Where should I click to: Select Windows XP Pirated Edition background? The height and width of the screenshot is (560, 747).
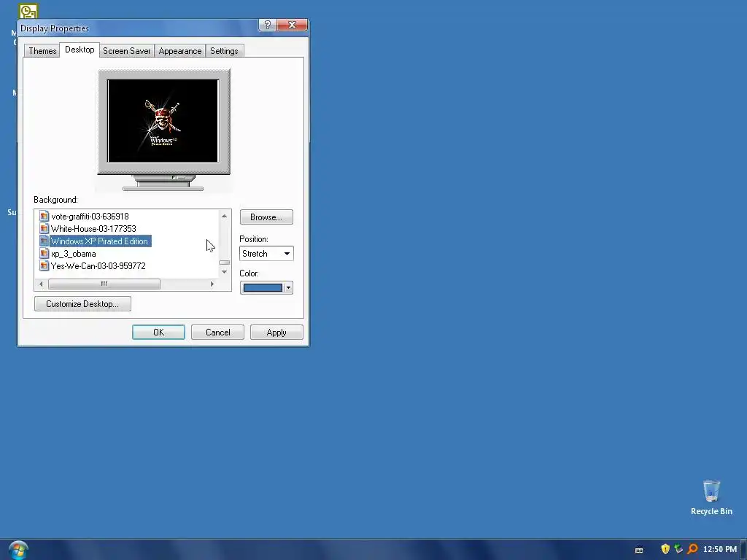tap(99, 241)
